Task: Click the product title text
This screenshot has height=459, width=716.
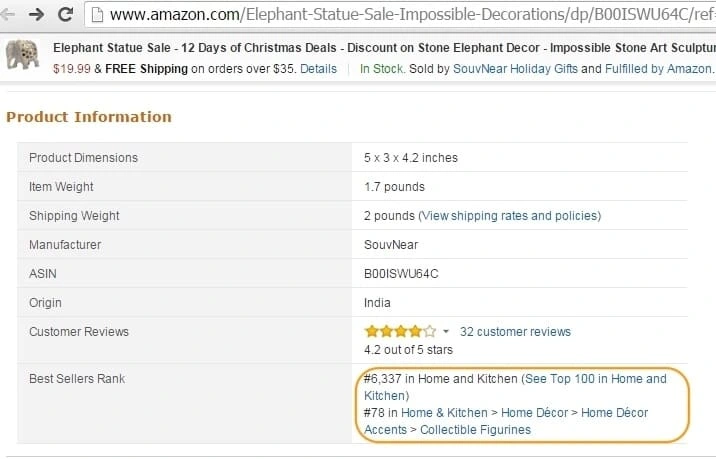Action: point(384,48)
